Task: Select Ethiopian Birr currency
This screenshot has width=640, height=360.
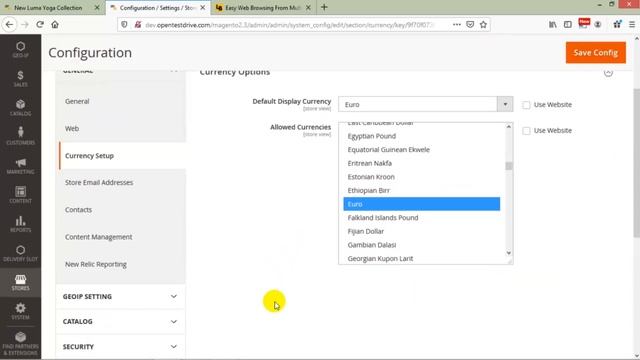Action: click(x=422, y=191)
